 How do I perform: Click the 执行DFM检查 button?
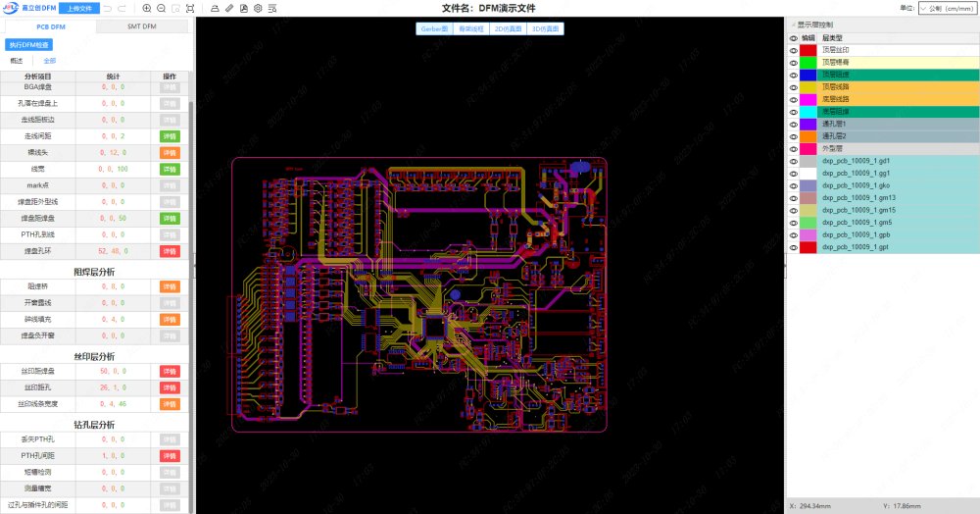coord(30,45)
